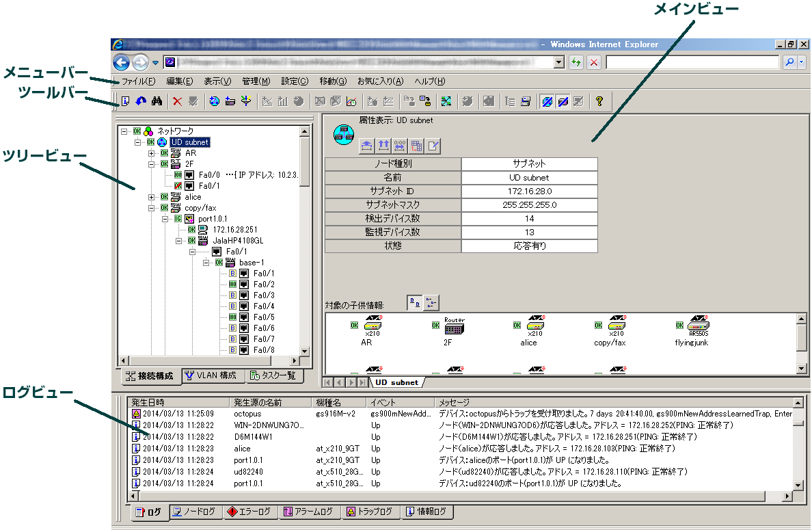
Task: Click the globe network discovery toolbar icon
Action: point(214,101)
